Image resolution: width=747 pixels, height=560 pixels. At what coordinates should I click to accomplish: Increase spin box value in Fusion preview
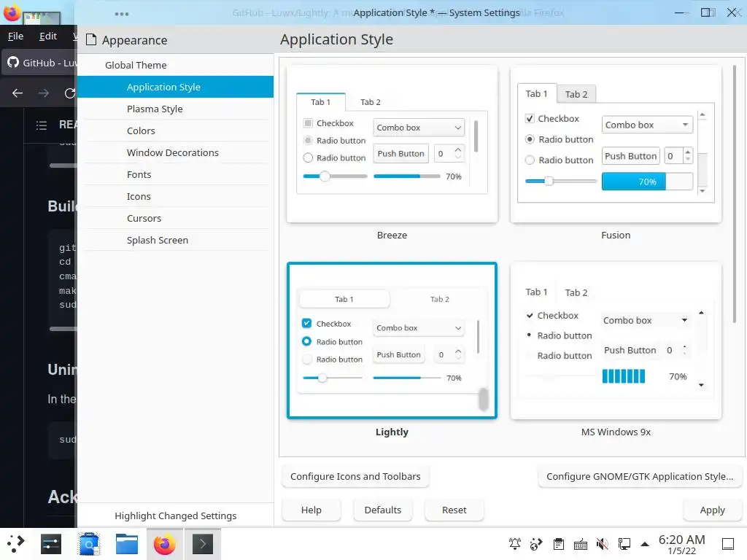tap(687, 152)
